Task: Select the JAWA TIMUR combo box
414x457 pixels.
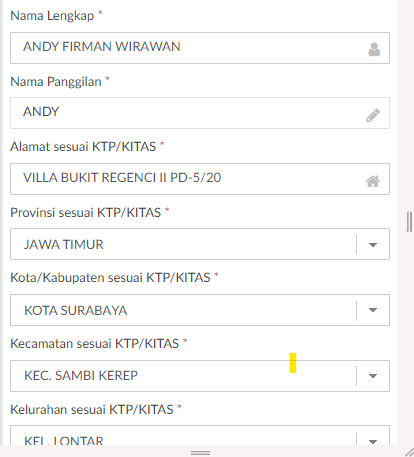Action: [x=200, y=244]
